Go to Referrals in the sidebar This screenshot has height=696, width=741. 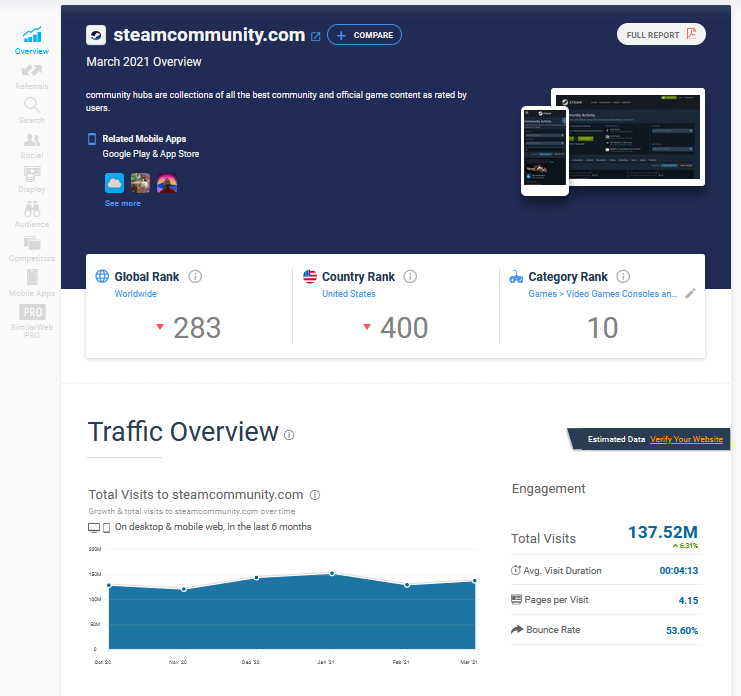pos(32,77)
